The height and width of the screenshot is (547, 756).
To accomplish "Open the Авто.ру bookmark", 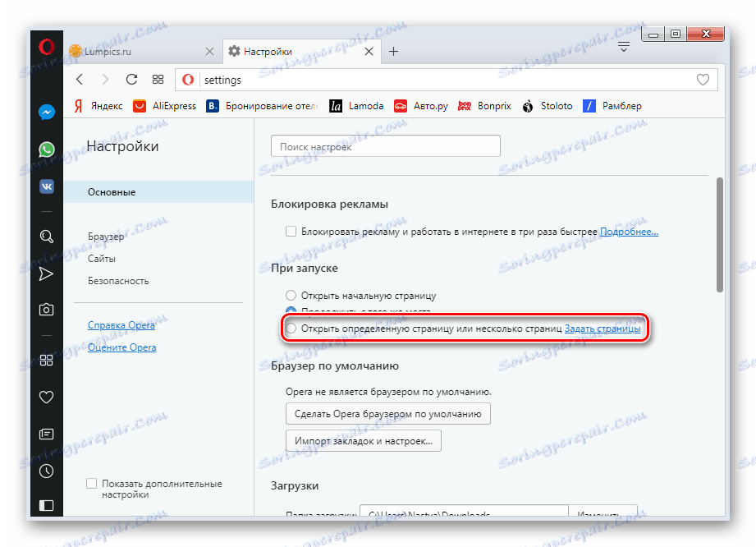I will click(x=421, y=106).
